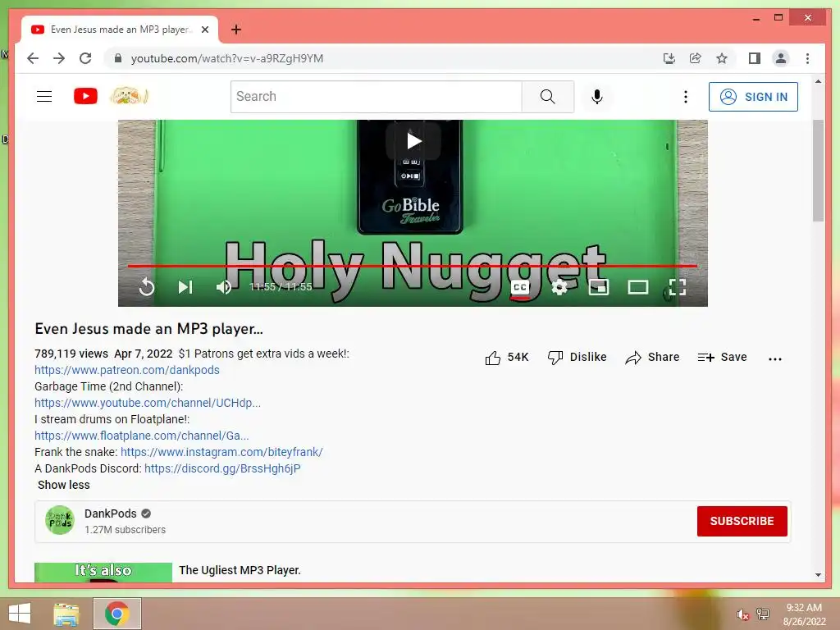
Task: Open more actions ellipsis under the video
Action: coord(774,358)
